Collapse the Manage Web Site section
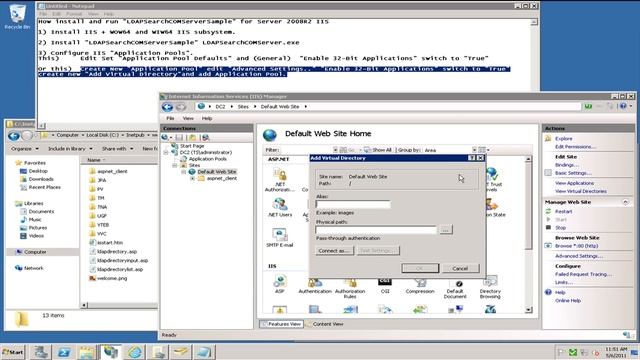This screenshot has height=360, width=640. (x=625, y=202)
